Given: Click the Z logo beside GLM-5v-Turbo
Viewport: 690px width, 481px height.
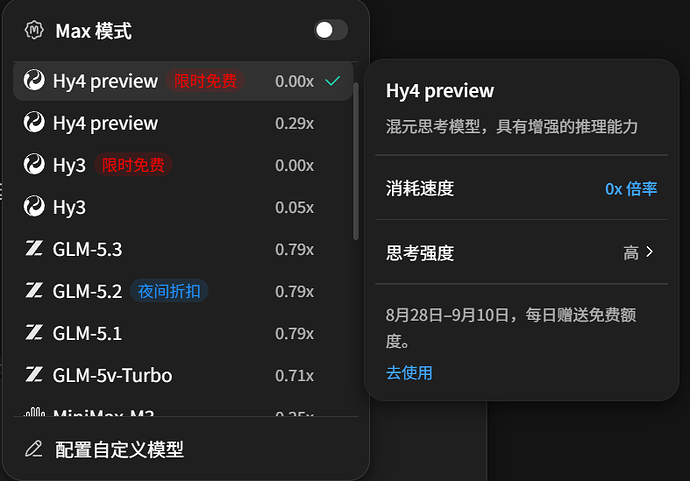Looking at the screenshot, I should [34, 375].
